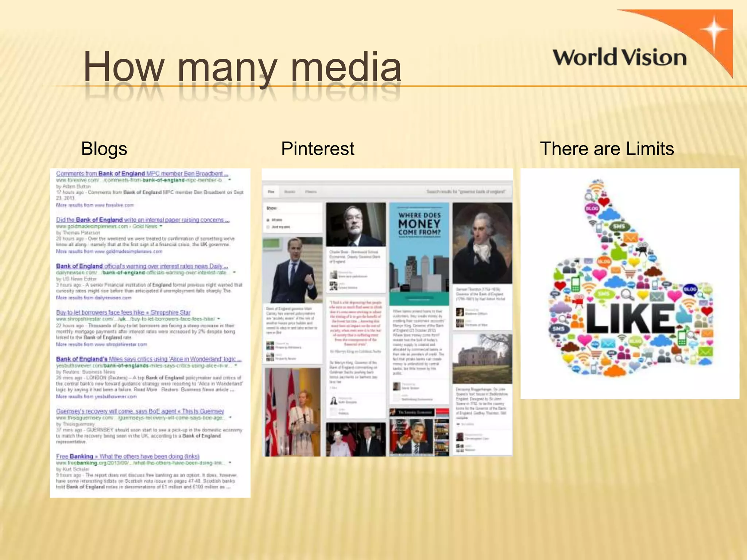747x560 pixels.
Task: Switch to the Pinners tab in Pinterest
Action: click(x=311, y=191)
